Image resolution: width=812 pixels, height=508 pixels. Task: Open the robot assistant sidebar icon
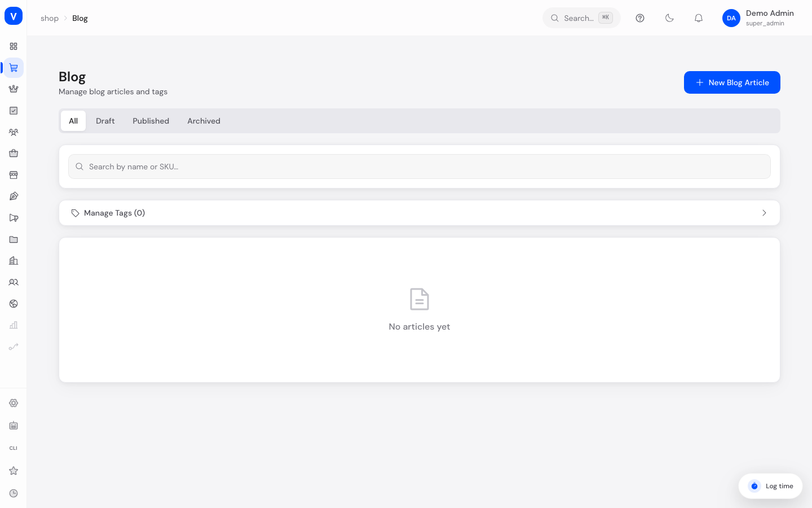[14, 426]
